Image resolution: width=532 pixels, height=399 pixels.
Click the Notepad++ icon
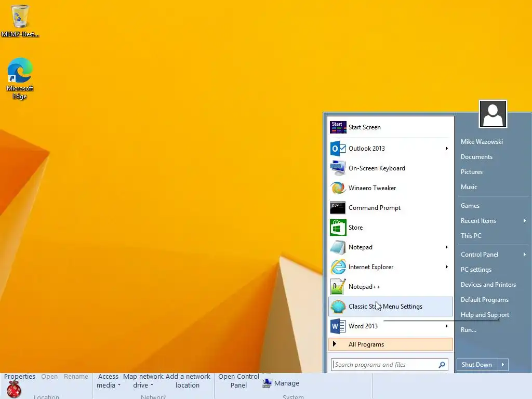pyautogui.click(x=338, y=287)
